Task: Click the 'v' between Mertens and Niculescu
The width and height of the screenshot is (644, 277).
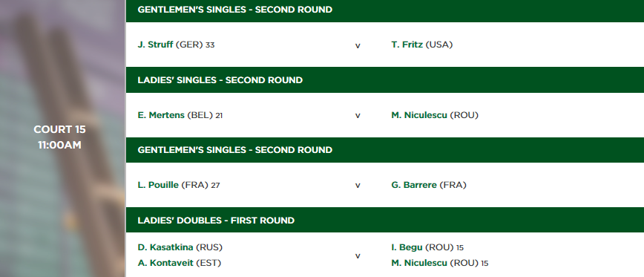Action: tap(358, 116)
